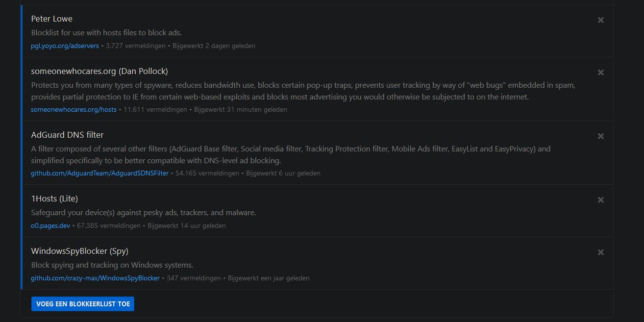Delete the WindowsSpyBlocker (Spy) list

(600, 252)
